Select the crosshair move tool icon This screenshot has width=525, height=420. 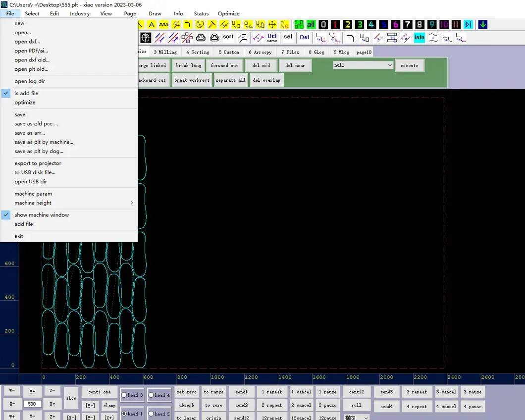pos(272,24)
